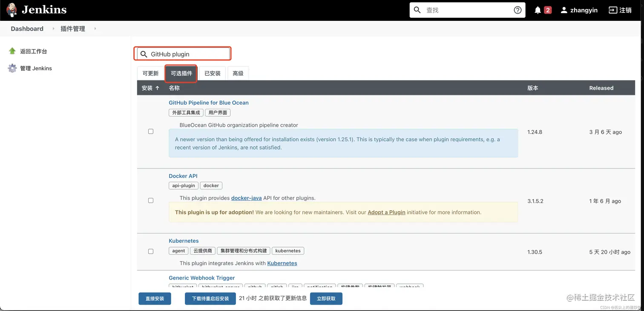Click the 直接安装 button
The height and width of the screenshot is (311, 644).
(x=155, y=299)
